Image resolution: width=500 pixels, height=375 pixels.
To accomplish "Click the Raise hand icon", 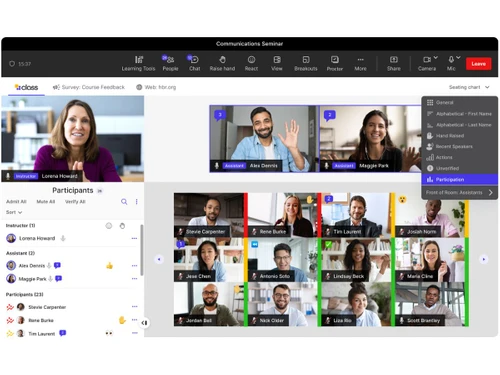I will click(x=222, y=63).
